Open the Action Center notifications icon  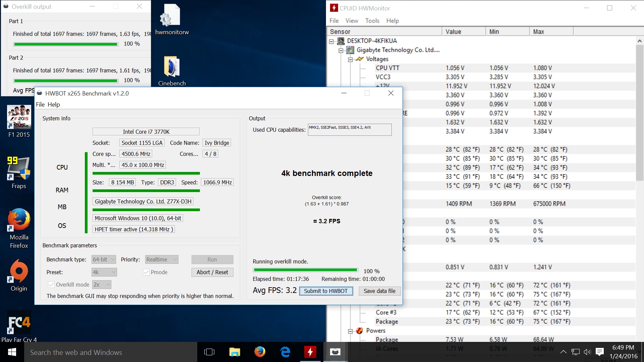600,352
